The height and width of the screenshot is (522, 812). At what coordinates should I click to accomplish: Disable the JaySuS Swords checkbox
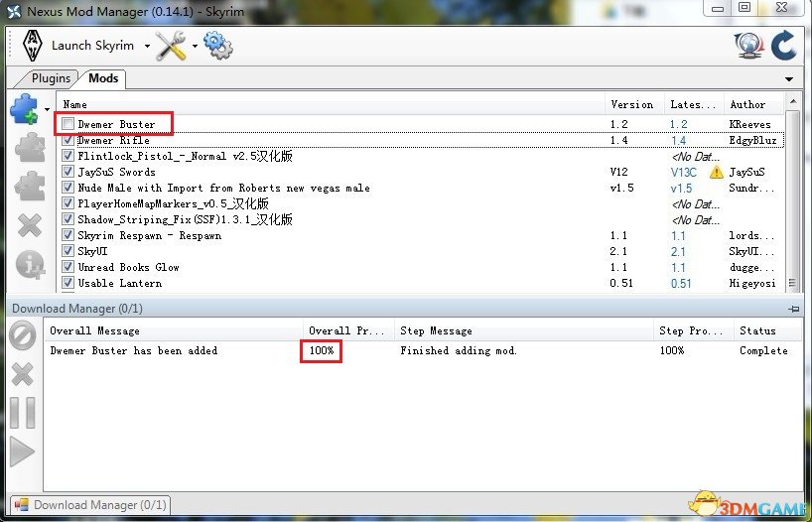[x=68, y=172]
